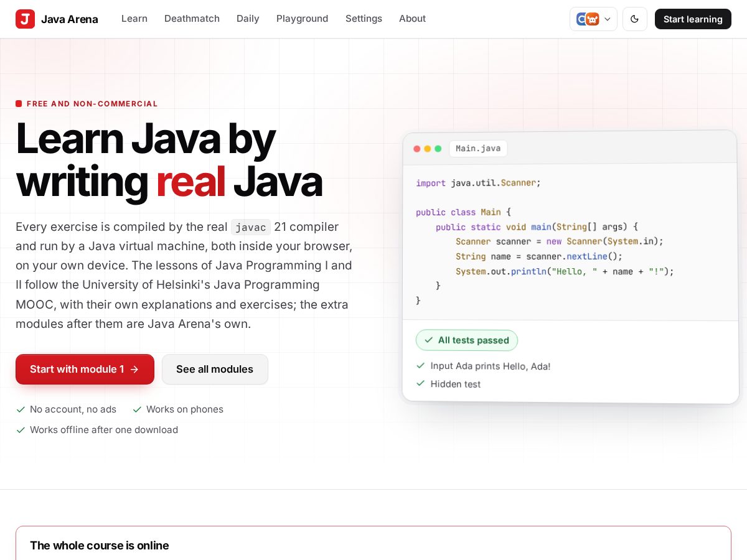Click the All tests passed badge
747x560 pixels.
[467, 340]
